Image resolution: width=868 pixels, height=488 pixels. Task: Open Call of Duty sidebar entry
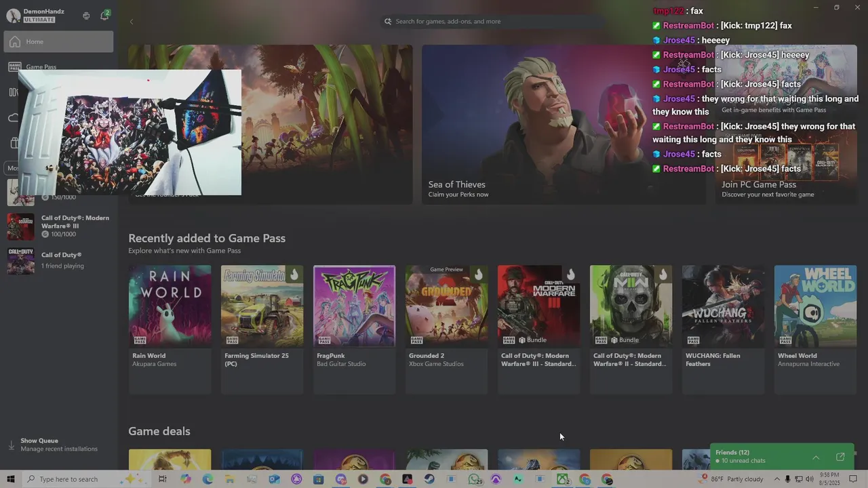pyautogui.click(x=60, y=260)
